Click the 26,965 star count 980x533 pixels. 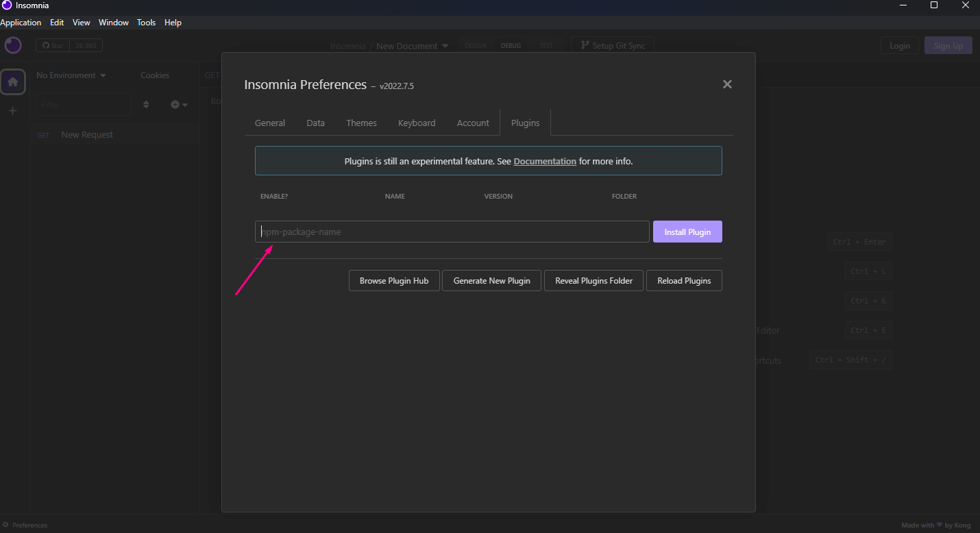point(86,45)
